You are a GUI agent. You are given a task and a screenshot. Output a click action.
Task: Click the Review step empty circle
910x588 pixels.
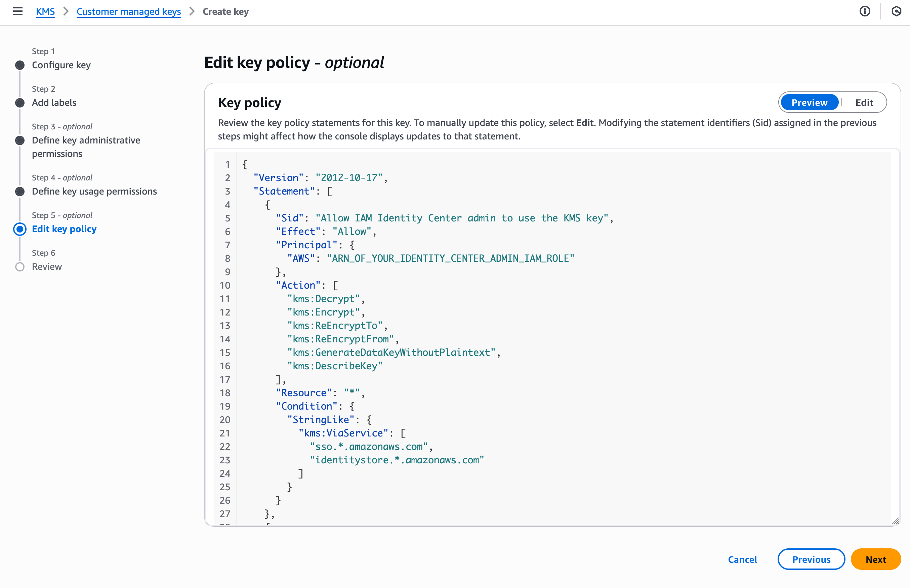tap(20, 267)
